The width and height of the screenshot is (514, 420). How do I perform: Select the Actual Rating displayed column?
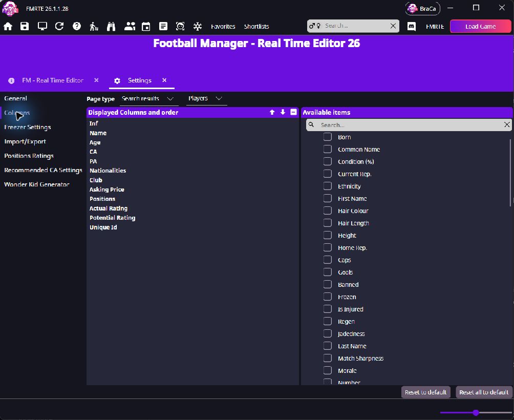(x=109, y=208)
